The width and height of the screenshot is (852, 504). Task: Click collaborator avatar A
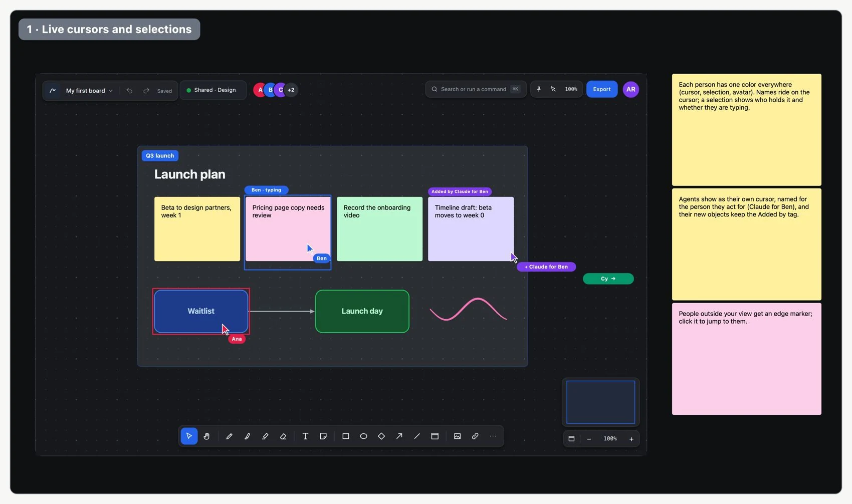260,90
